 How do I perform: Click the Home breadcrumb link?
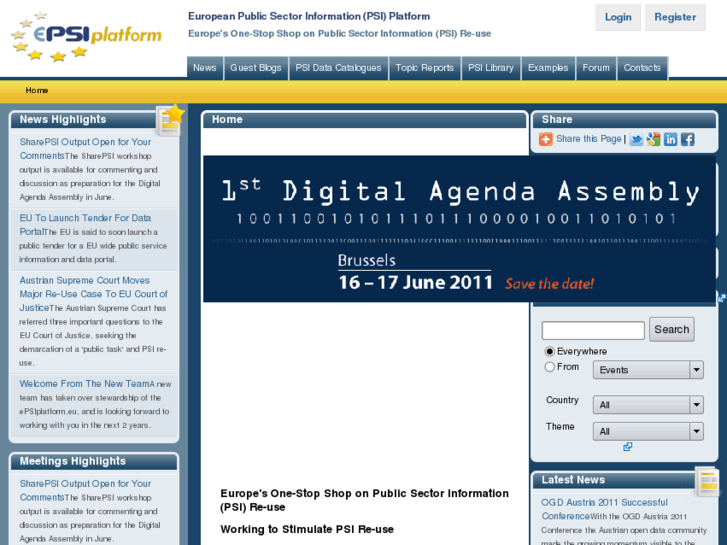click(x=37, y=90)
